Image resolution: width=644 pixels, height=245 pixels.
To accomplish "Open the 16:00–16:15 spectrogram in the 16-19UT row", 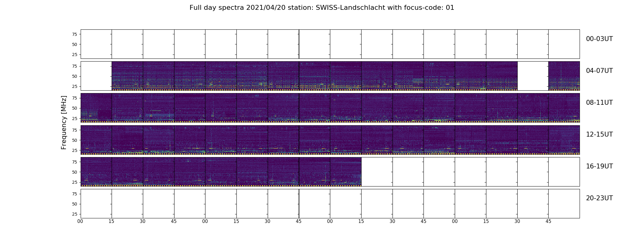I will coord(96,171).
